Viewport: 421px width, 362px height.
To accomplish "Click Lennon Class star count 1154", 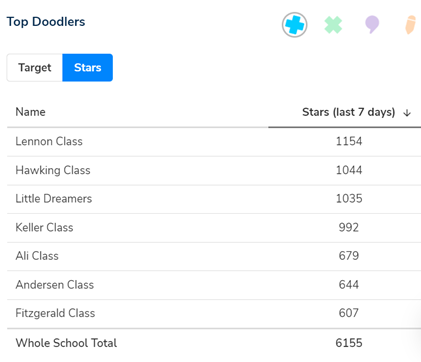I will (349, 141).
